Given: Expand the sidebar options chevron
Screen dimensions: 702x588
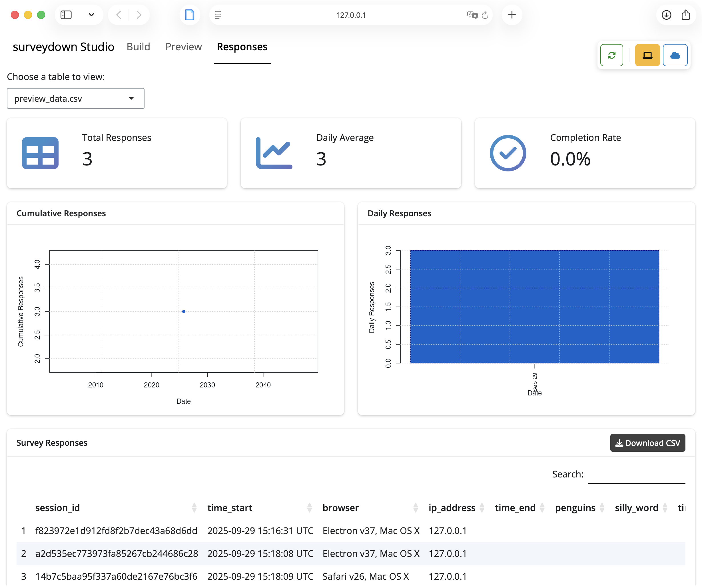Looking at the screenshot, I should tap(91, 15).
